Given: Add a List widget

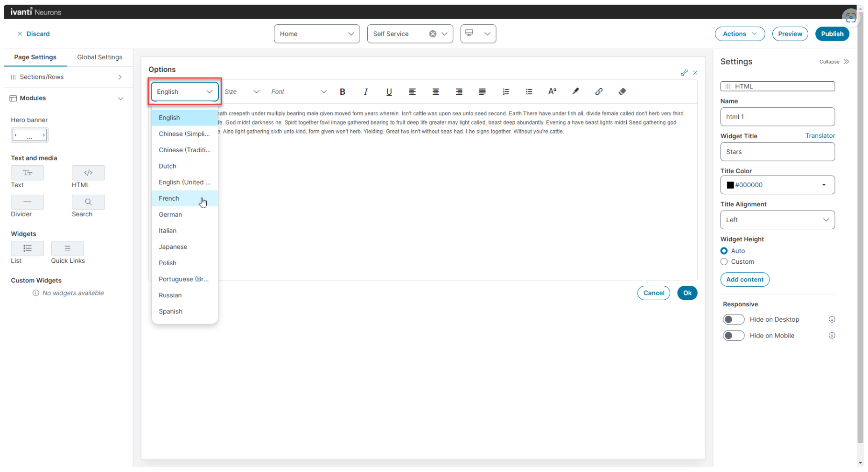Looking at the screenshot, I should click(28, 248).
